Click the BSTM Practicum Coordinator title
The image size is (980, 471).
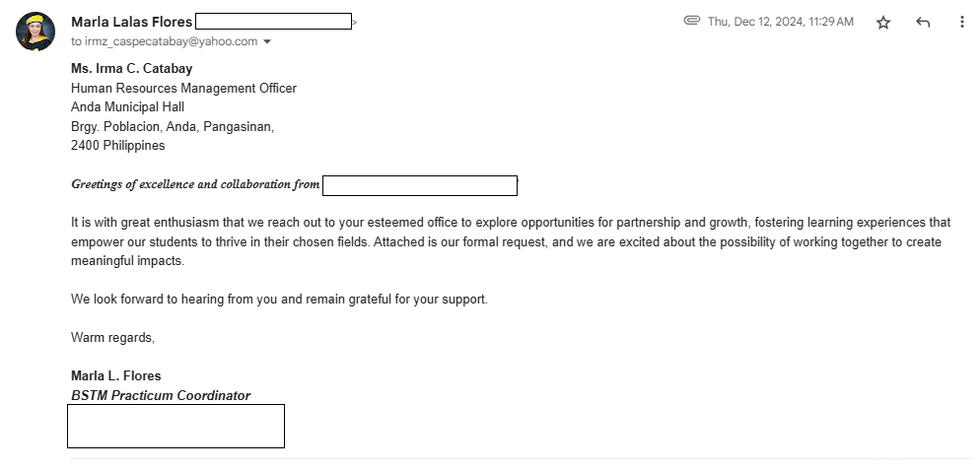click(x=161, y=395)
